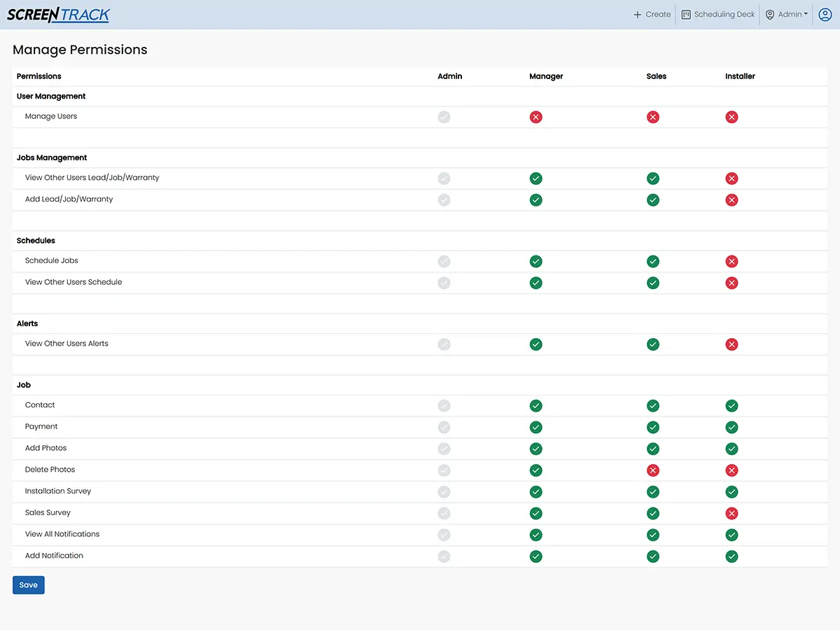
Task: Toggle Sales permission for View Other Users Alerts
Action: (x=653, y=344)
